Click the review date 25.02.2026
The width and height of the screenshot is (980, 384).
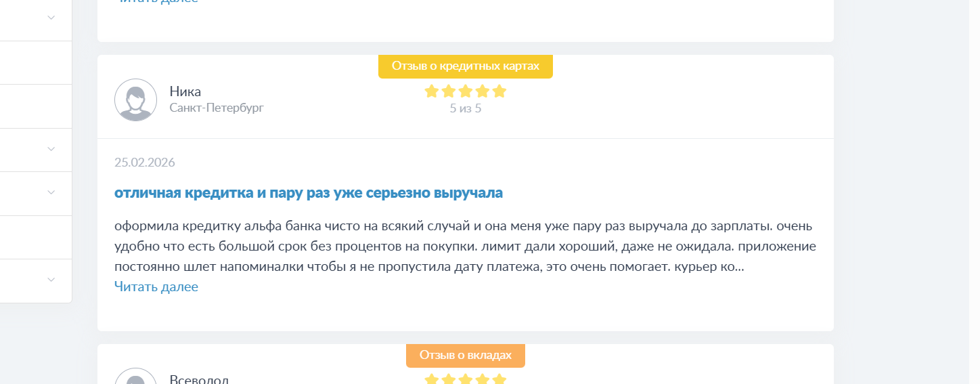[145, 163]
